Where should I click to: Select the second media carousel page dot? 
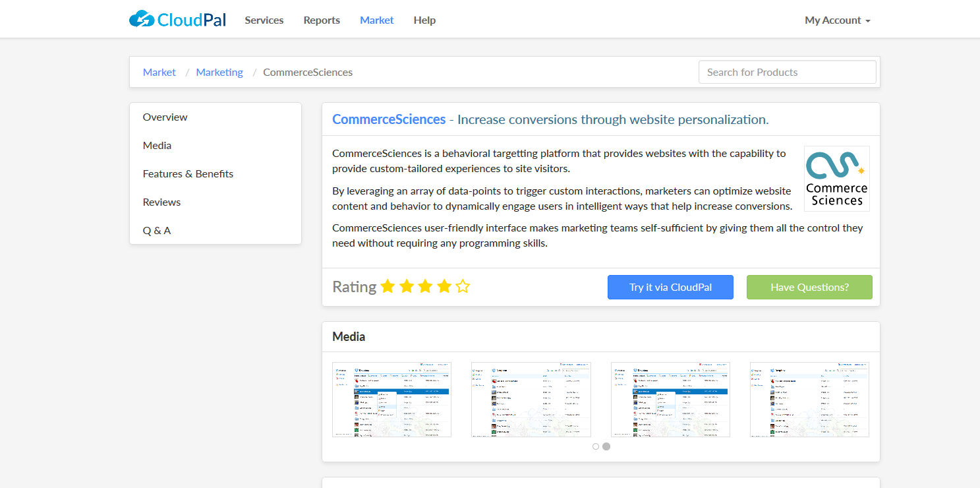(x=606, y=446)
